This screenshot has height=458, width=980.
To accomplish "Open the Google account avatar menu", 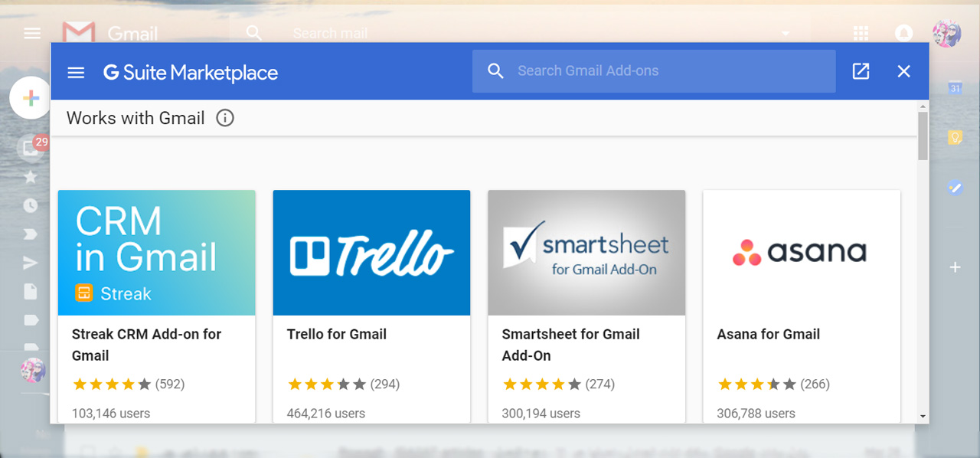I will 947,33.
